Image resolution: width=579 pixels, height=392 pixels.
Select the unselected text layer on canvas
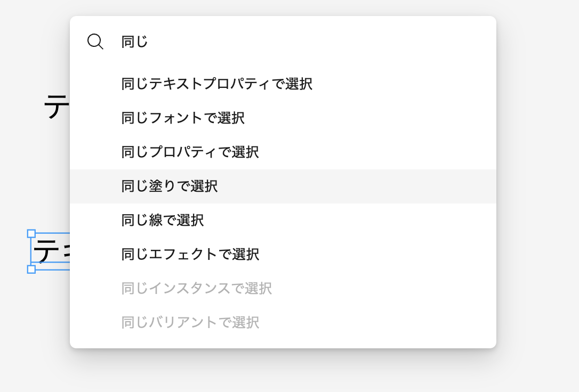57,106
